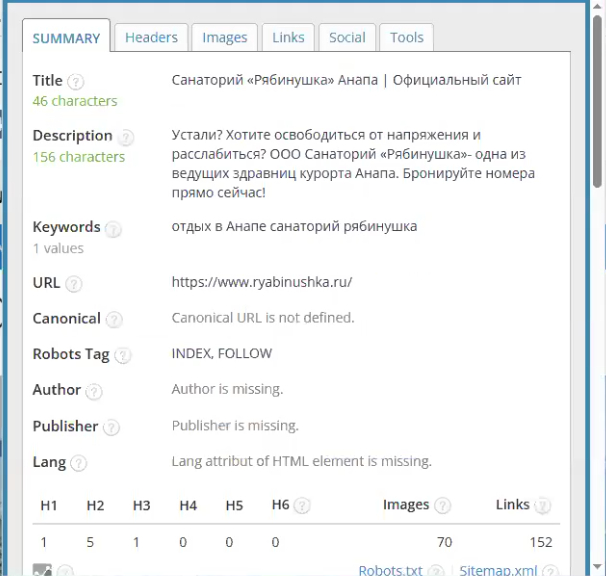Viewport: 606px width, 576px height.
Task: Click the help icon next to Robots.txt
Action: 437,571
